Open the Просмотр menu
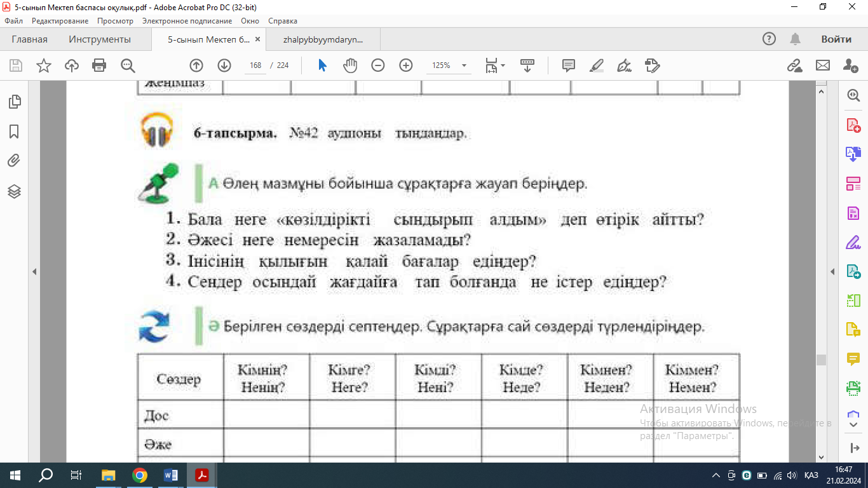 [115, 21]
